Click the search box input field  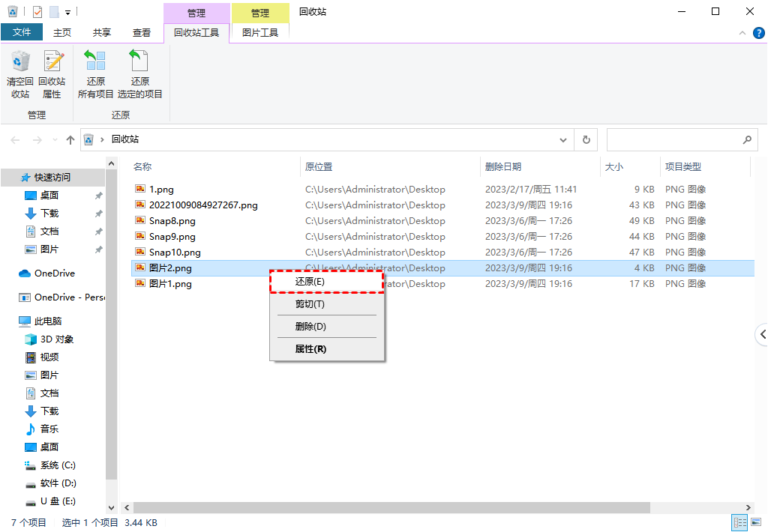click(x=672, y=139)
